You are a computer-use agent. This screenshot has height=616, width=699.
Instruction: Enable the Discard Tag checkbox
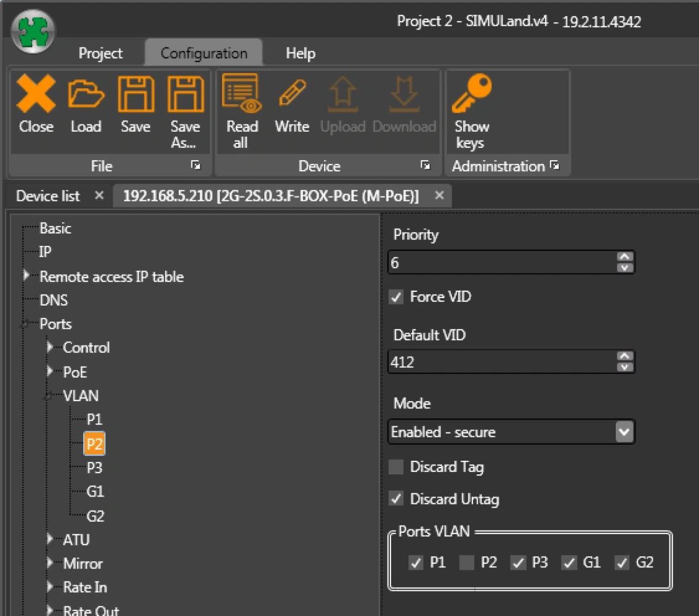[396, 468]
